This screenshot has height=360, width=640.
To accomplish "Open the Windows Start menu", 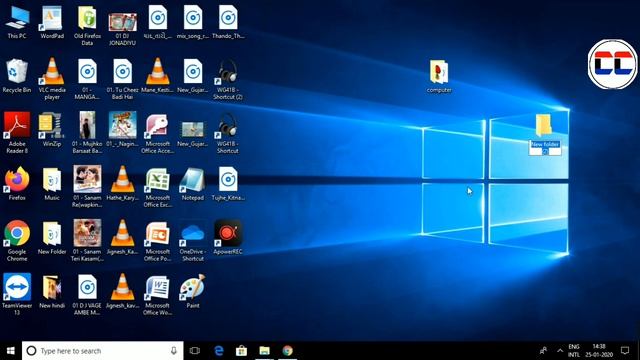I will pos(11,351).
